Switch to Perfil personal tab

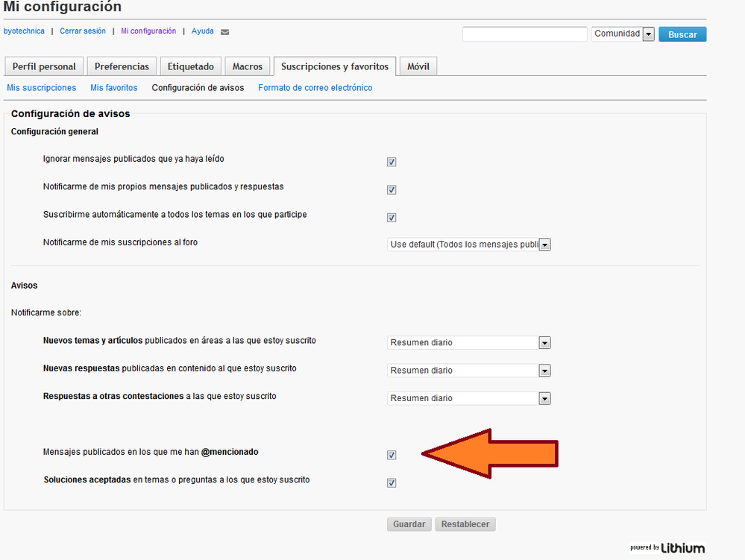coord(44,66)
